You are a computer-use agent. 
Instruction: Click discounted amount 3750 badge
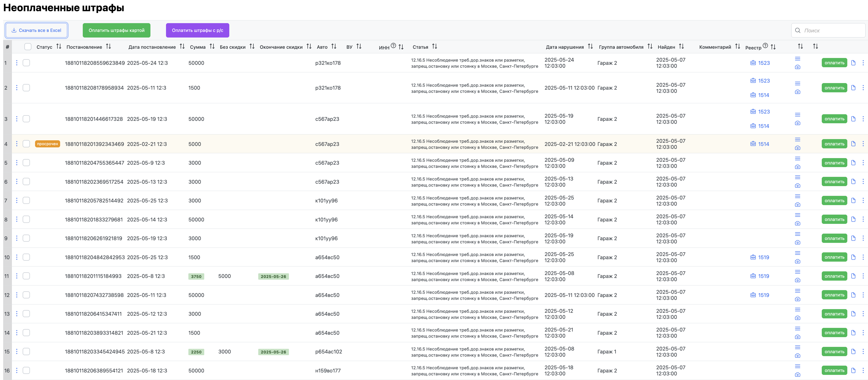[196, 276]
